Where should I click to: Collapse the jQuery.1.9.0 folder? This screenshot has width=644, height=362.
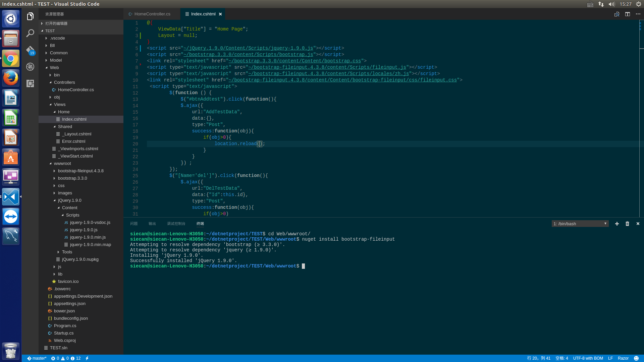[x=81, y=200]
